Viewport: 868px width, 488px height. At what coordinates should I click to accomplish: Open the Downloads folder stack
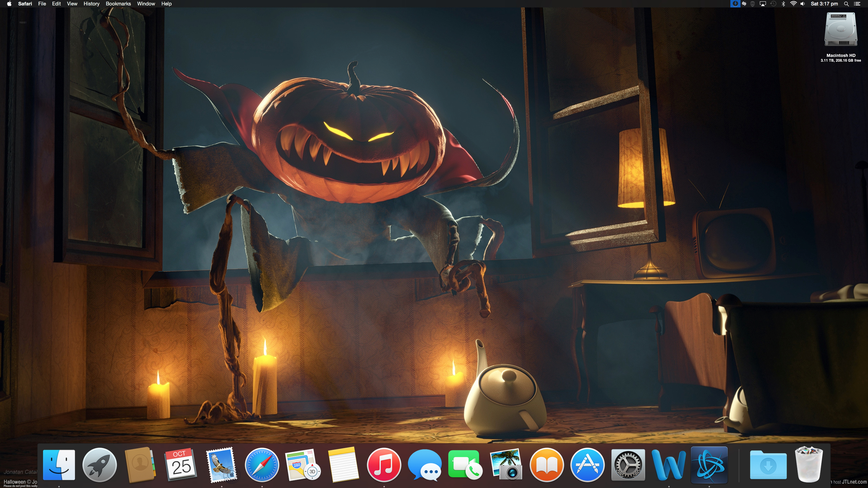tap(768, 465)
